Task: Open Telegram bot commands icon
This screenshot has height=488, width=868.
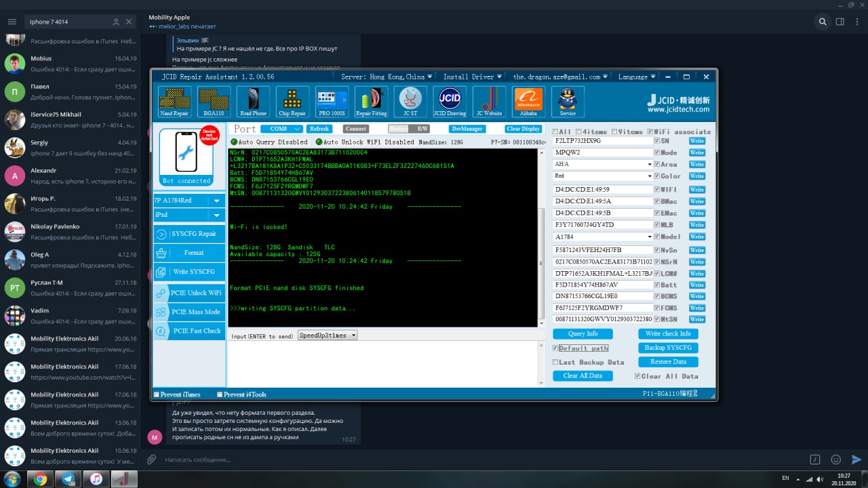Action: tap(816, 460)
